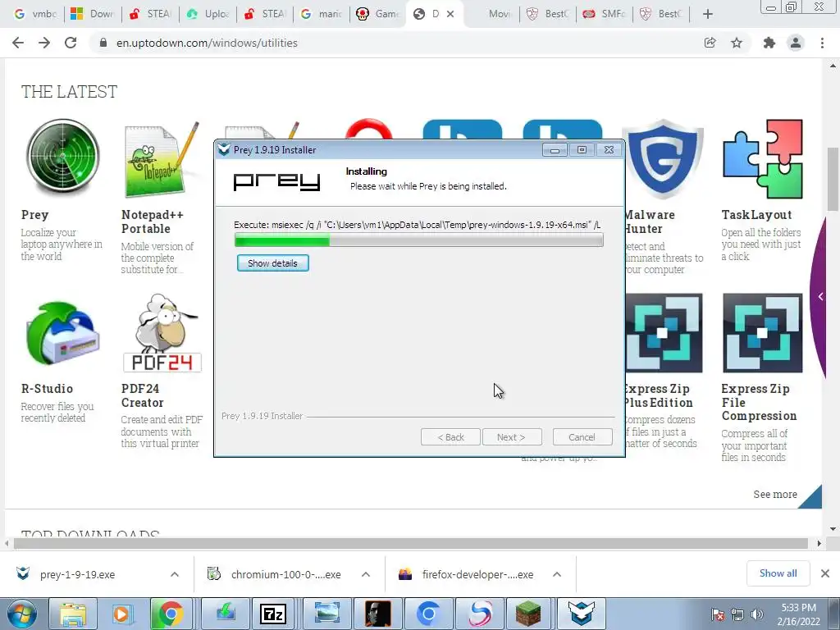840x630 pixels.
Task: Click the Back button in installer
Action: click(x=450, y=437)
